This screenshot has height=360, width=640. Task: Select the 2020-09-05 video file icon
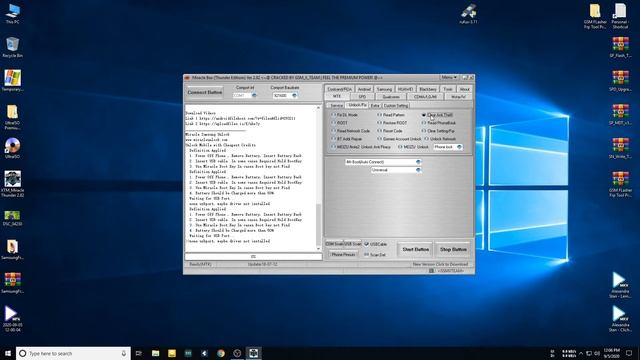12,319
